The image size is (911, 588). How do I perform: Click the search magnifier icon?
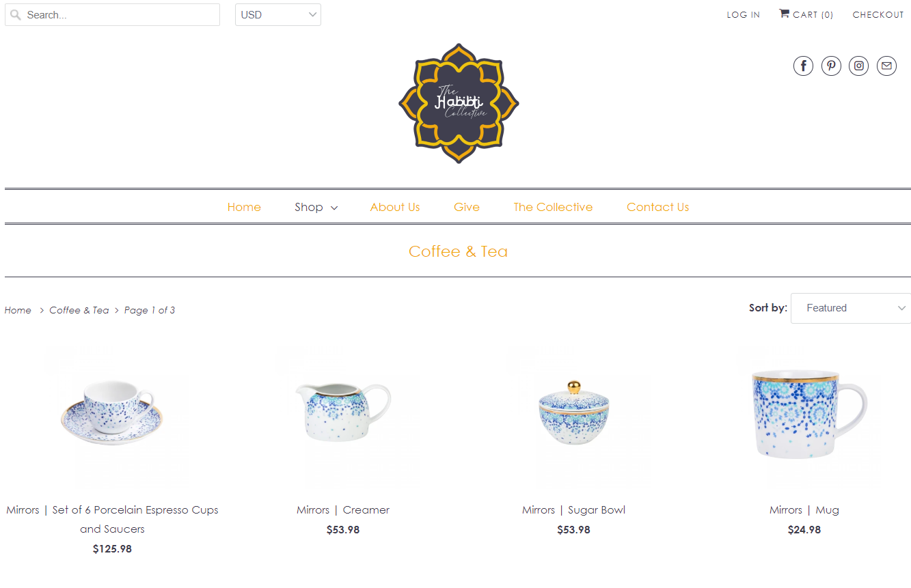click(x=16, y=15)
